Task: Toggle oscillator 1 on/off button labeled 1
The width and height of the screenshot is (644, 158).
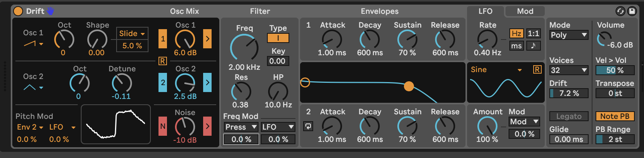Action: tap(163, 39)
